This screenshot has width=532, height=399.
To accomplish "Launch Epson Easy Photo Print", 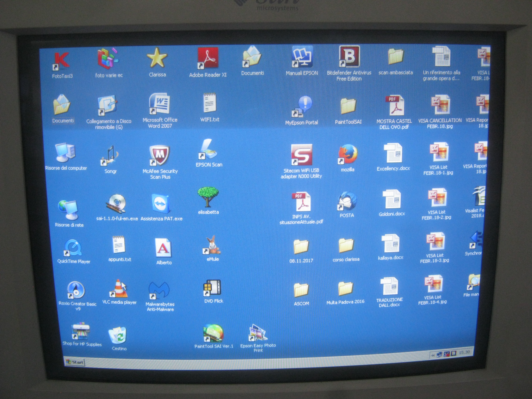I will (258, 333).
